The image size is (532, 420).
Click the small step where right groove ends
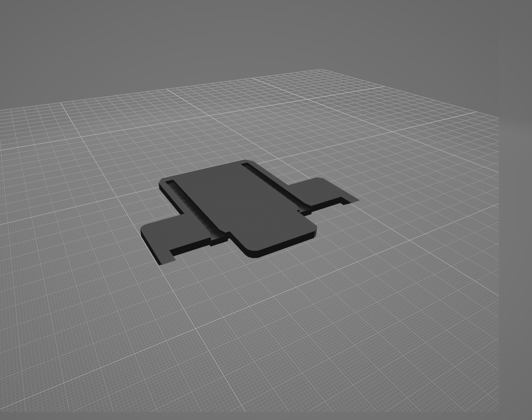(305, 211)
